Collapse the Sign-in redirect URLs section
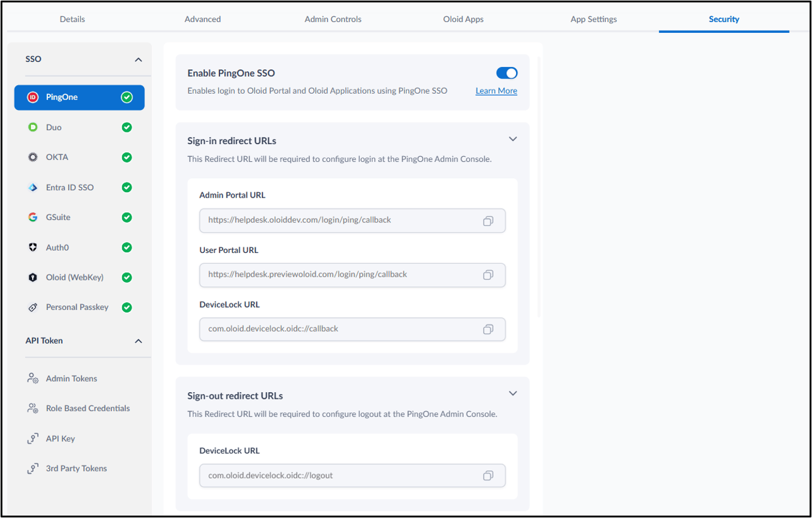The width and height of the screenshot is (812, 518). pyautogui.click(x=513, y=139)
